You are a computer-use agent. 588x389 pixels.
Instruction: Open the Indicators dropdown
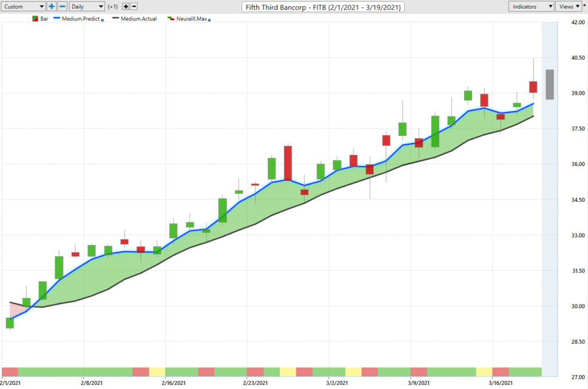(x=531, y=6)
